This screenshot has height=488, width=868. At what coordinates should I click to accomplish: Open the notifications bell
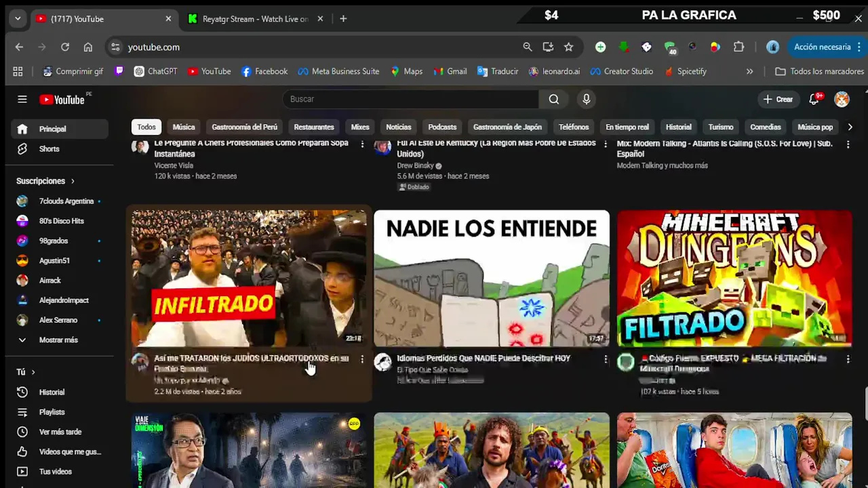point(814,99)
